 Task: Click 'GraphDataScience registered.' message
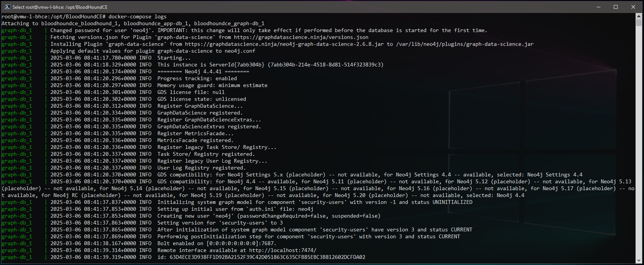click(x=200, y=113)
